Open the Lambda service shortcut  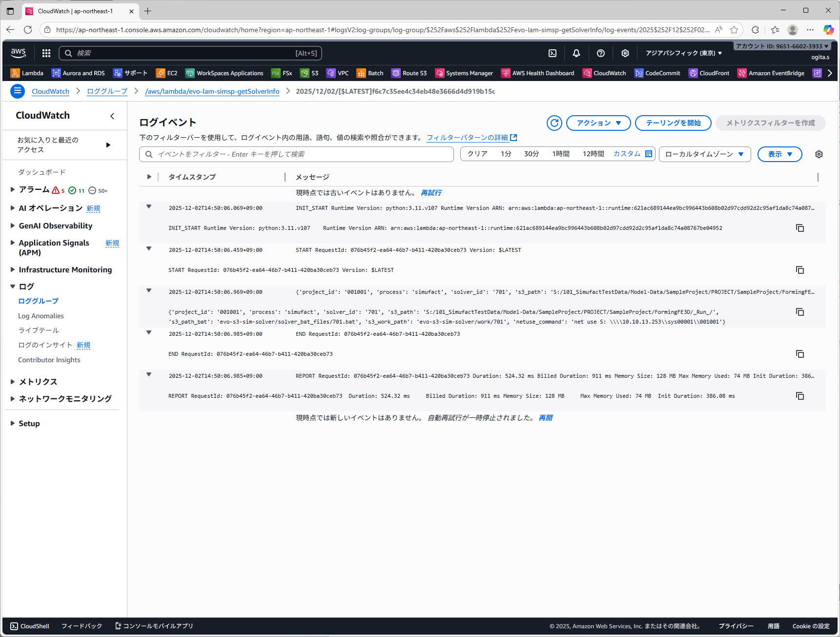click(x=27, y=73)
